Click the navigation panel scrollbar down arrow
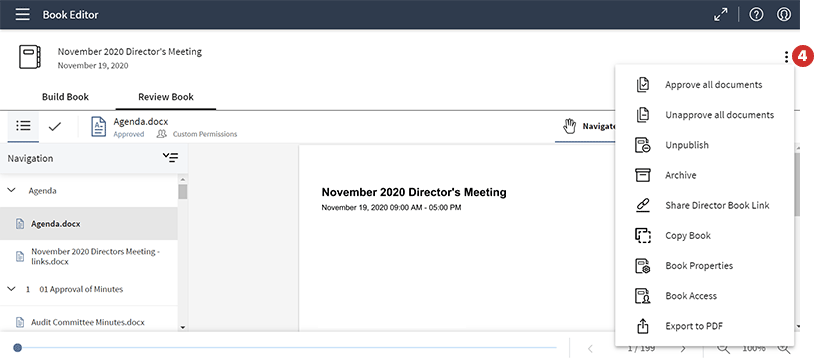 pos(182,328)
